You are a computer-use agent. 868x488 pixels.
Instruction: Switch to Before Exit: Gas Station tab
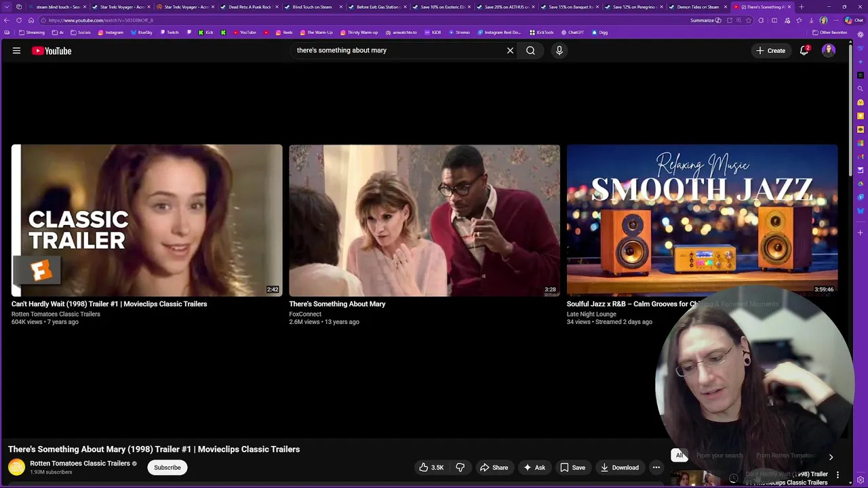376,7
